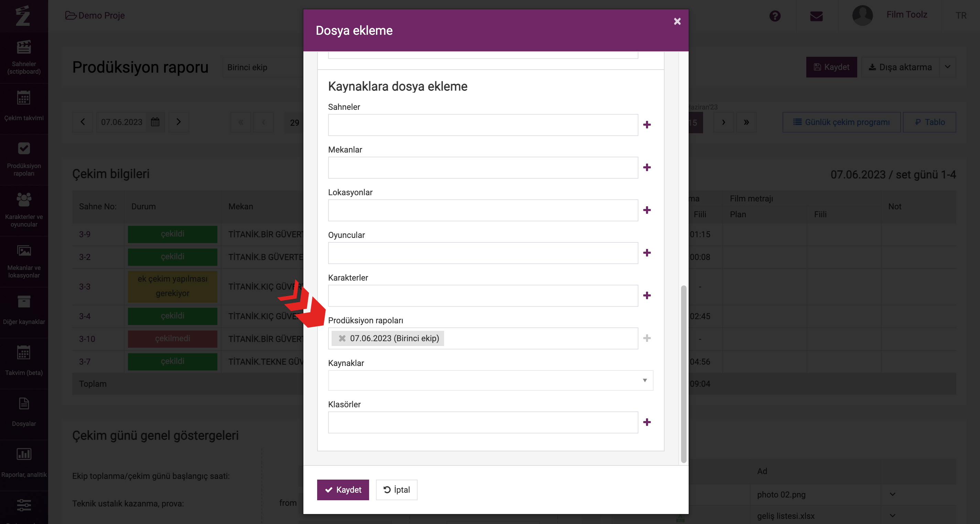The height and width of the screenshot is (524, 980).
Task: Open scene 3-9 link
Action: click(x=85, y=234)
